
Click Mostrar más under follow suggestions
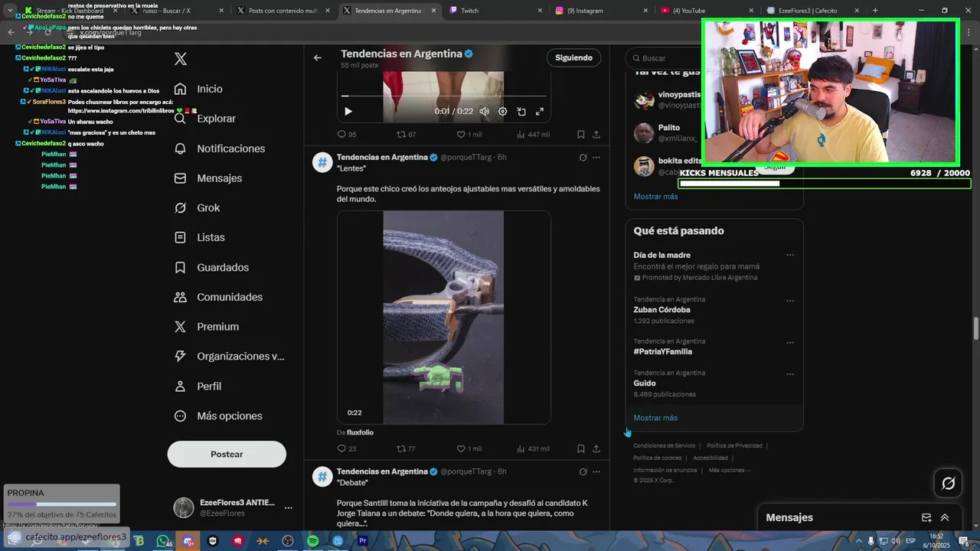tap(655, 197)
